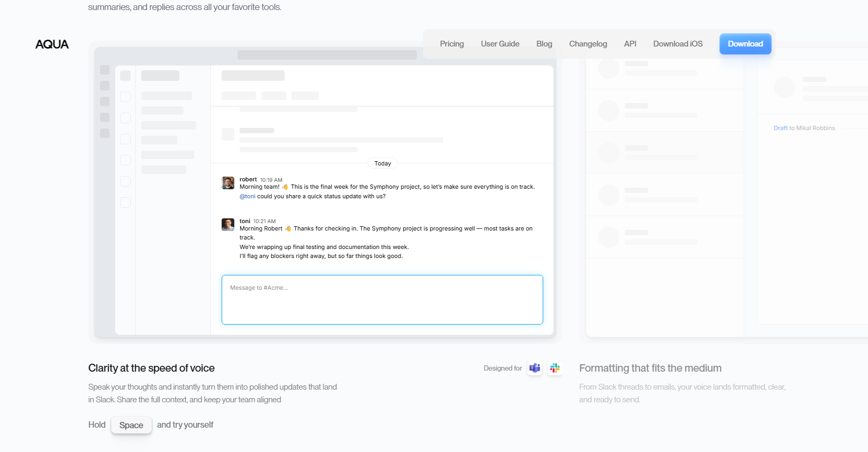Click the Space key button
Image resolution: width=868 pixels, height=452 pixels.
point(131,425)
